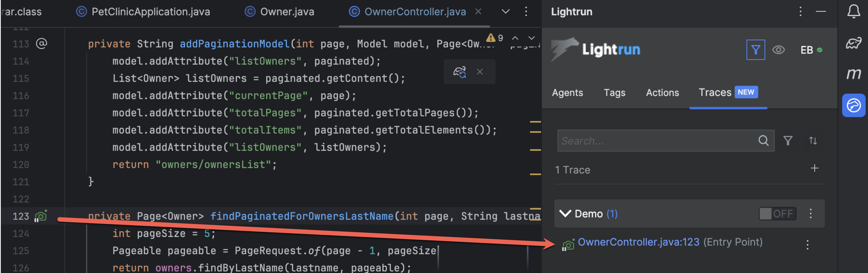868x273 pixels.
Task: Click the override gutter icon at line 113
Action: click(x=41, y=43)
